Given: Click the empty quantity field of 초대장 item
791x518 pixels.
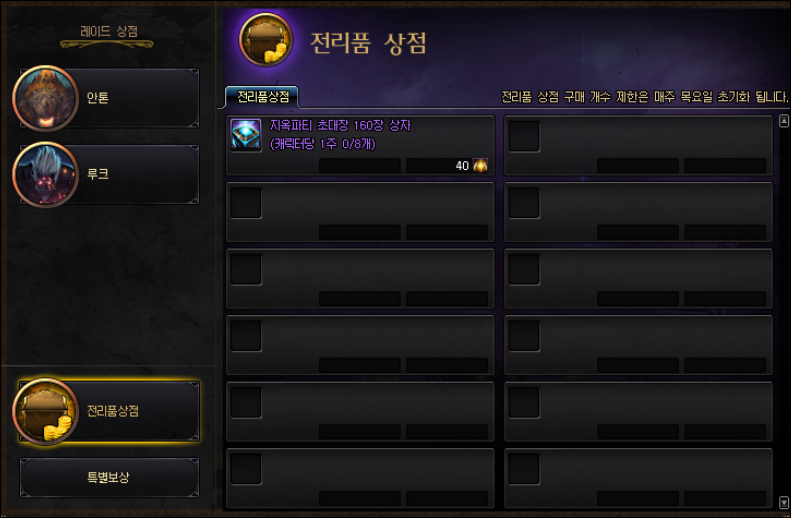Looking at the screenshot, I should pyautogui.click(x=360, y=165).
